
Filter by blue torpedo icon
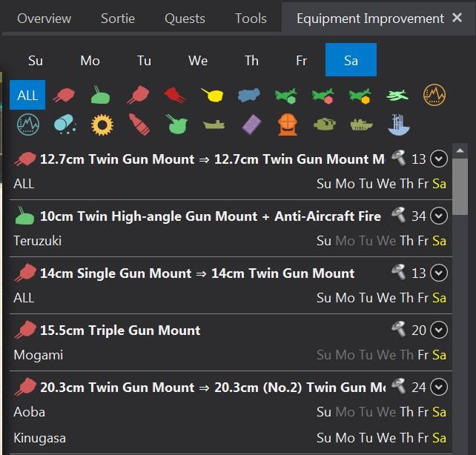point(249,95)
